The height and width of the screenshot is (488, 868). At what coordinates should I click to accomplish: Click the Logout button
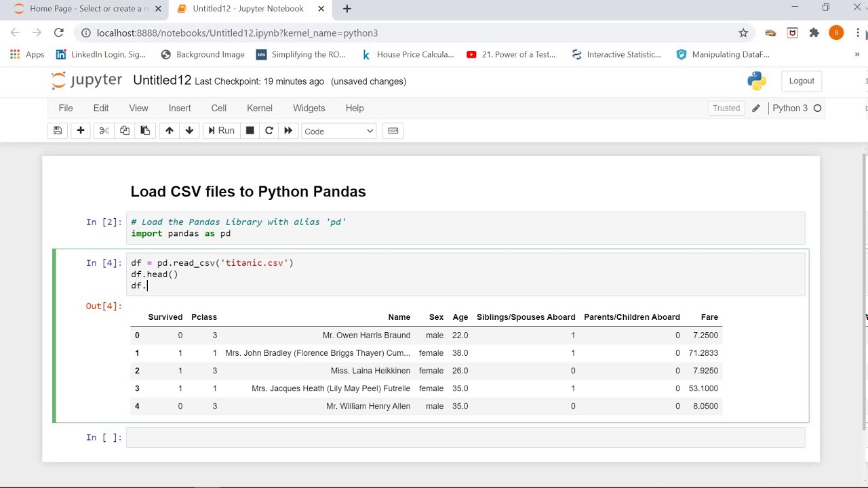click(x=802, y=81)
